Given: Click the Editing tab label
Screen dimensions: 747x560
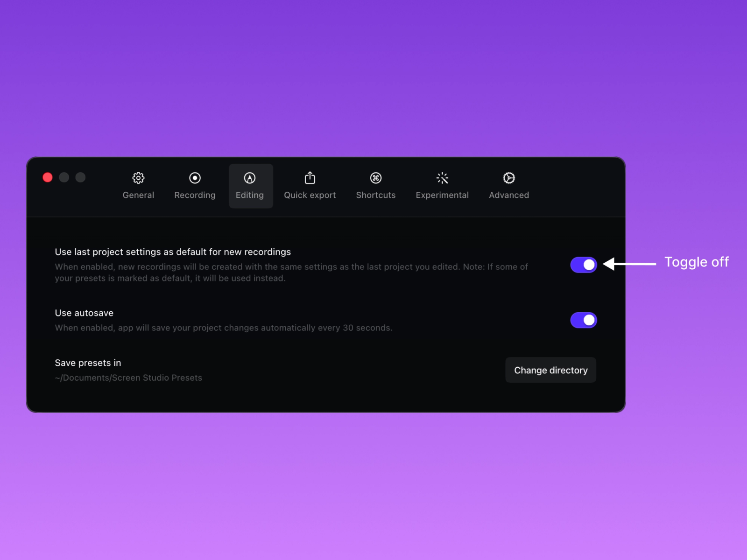Looking at the screenshot, I should [x=250, y=195].
